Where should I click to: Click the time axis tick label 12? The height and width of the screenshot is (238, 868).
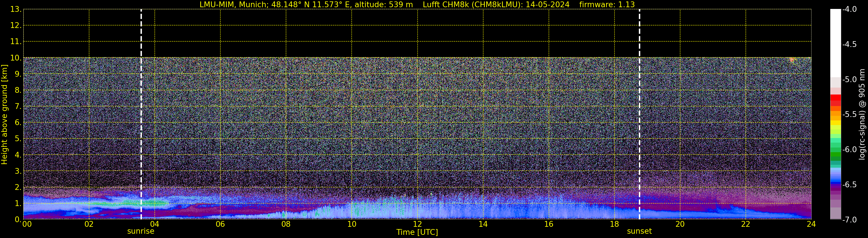tap(417, 224)
